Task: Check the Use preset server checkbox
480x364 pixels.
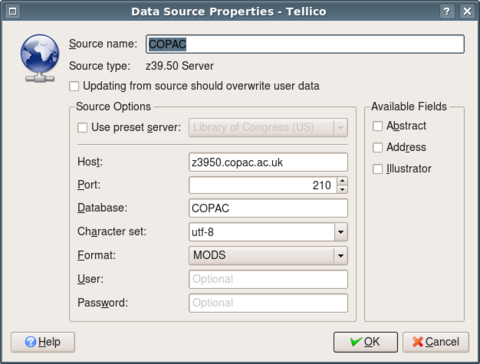Action: pyautogui.click(x=82, y=128)
